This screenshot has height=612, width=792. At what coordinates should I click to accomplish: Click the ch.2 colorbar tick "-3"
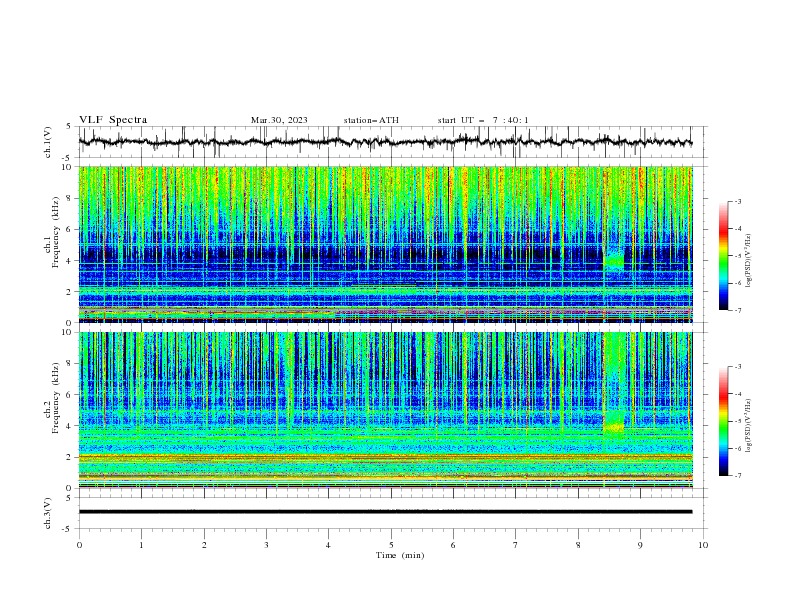(x=737, y=367)
